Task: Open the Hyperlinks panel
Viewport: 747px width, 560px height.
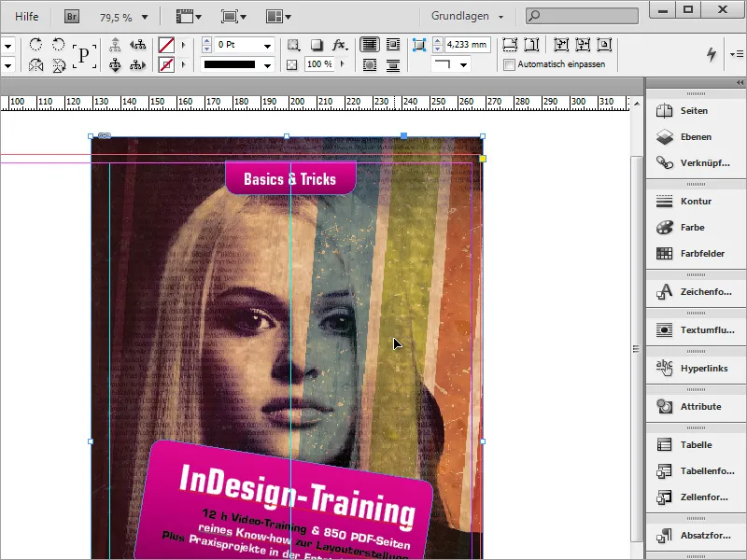Action: [696, 369]
